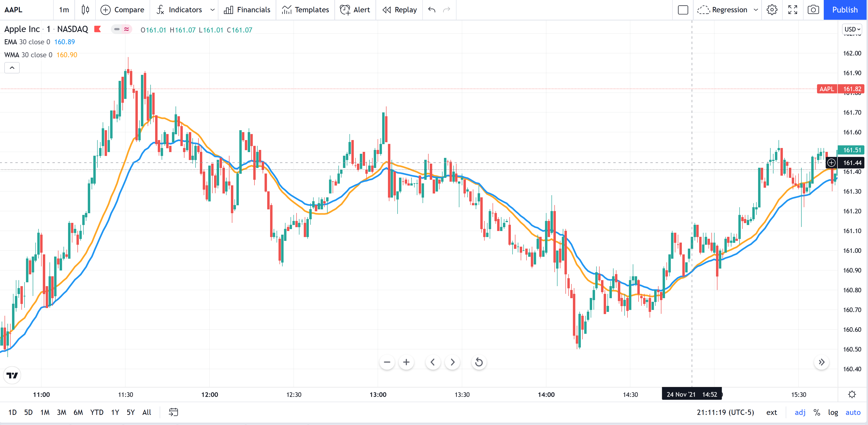
Task: Open the candlestick chart style menu
Action: pos(85,10)
